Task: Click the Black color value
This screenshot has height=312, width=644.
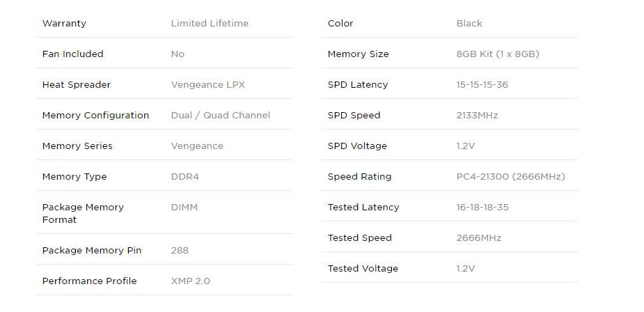Action: 469,24
